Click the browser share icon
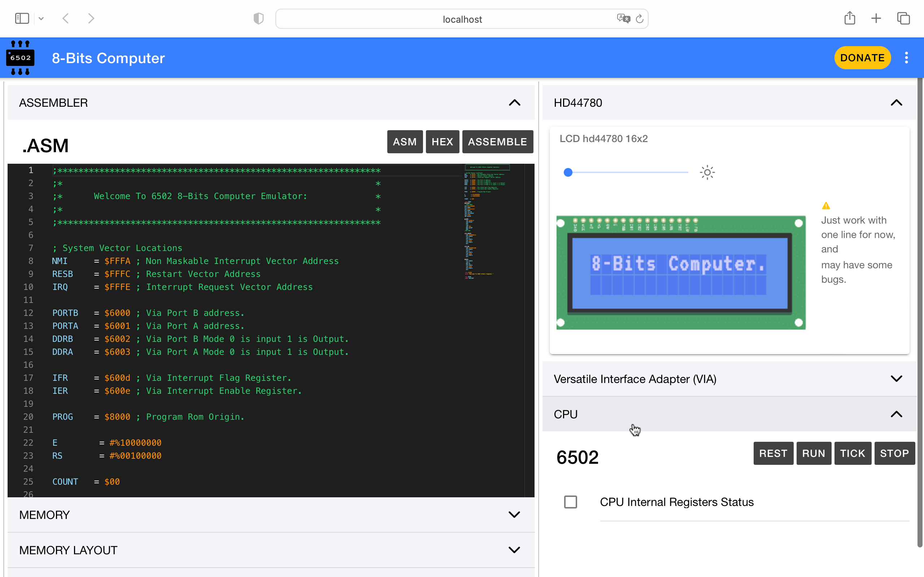Screen dimensions: 924x577 850,18
